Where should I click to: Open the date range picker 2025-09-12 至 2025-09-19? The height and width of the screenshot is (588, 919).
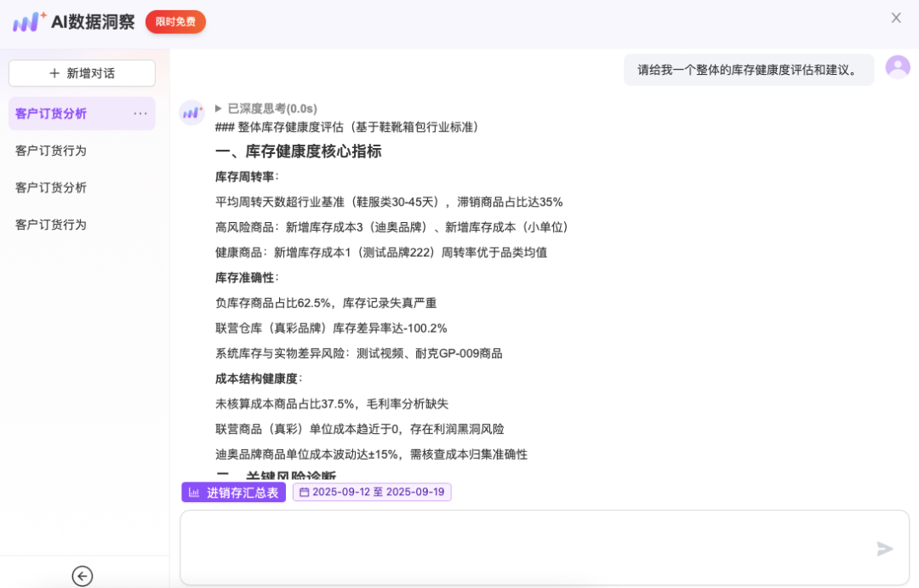coord(371,492)
